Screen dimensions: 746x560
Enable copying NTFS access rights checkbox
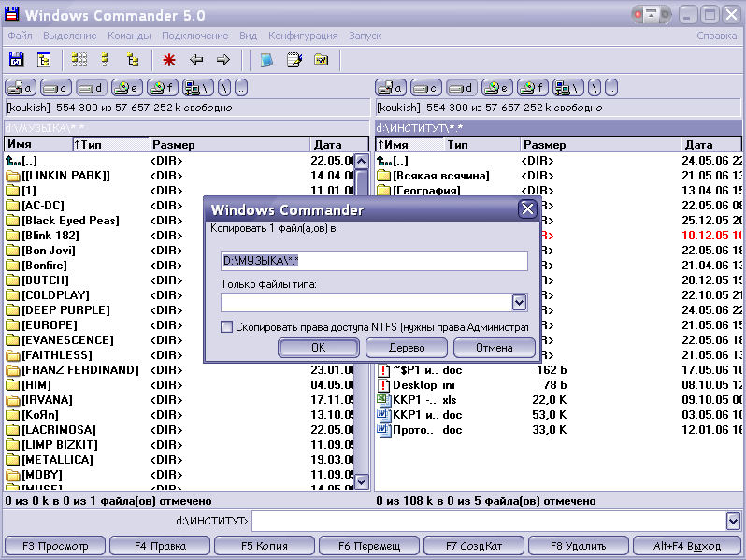[226, 327]
